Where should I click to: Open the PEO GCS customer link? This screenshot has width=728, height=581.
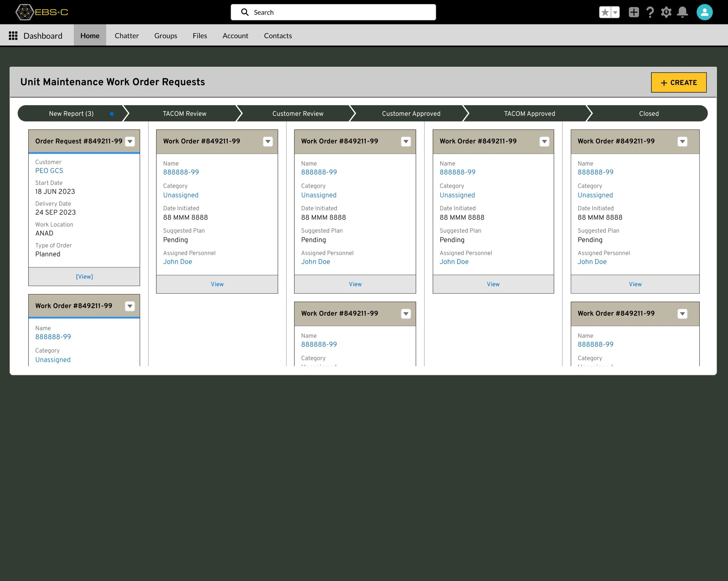(x=49, y=171)
